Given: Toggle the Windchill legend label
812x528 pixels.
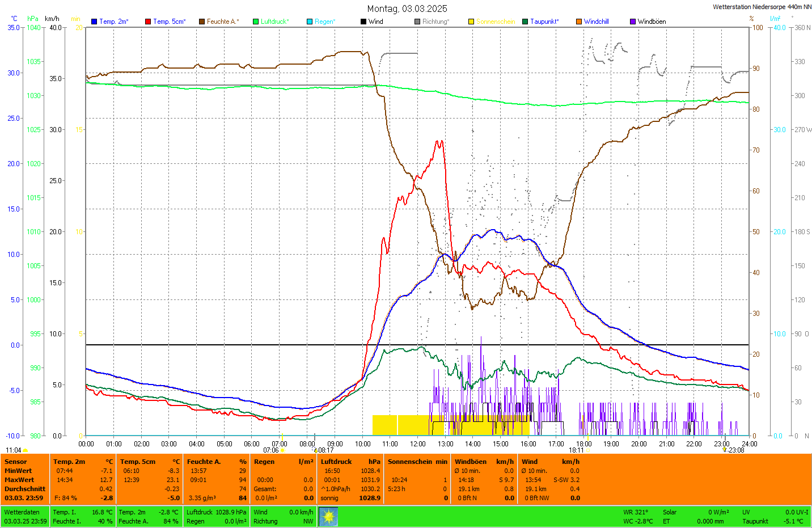Looking at the screenshot, I should point(596,22).
